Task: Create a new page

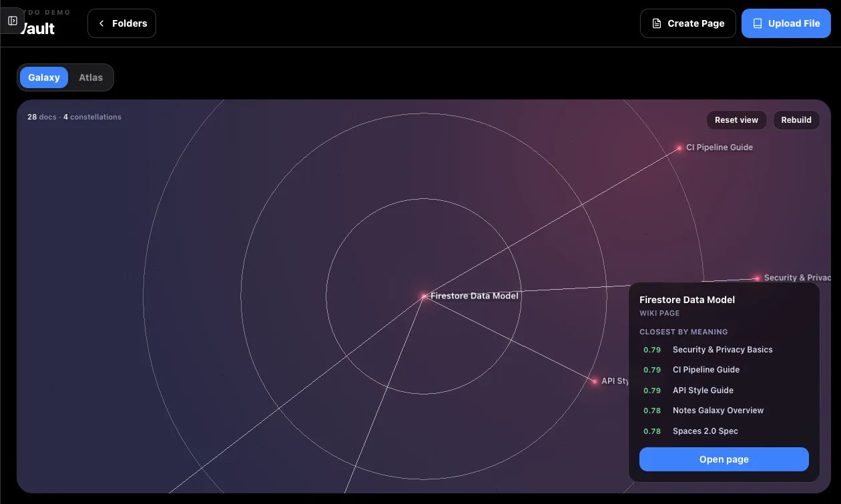Action: tap(687, 23)
